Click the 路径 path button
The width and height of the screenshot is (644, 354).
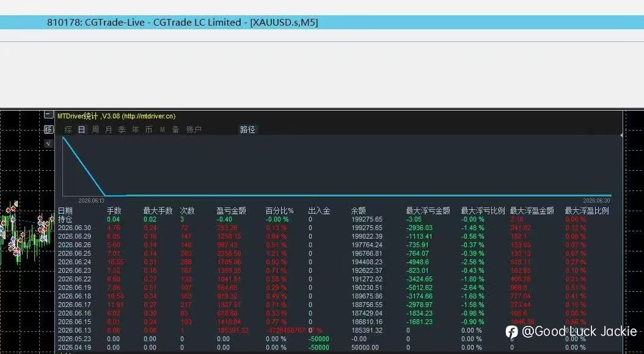tap(247, 129)
